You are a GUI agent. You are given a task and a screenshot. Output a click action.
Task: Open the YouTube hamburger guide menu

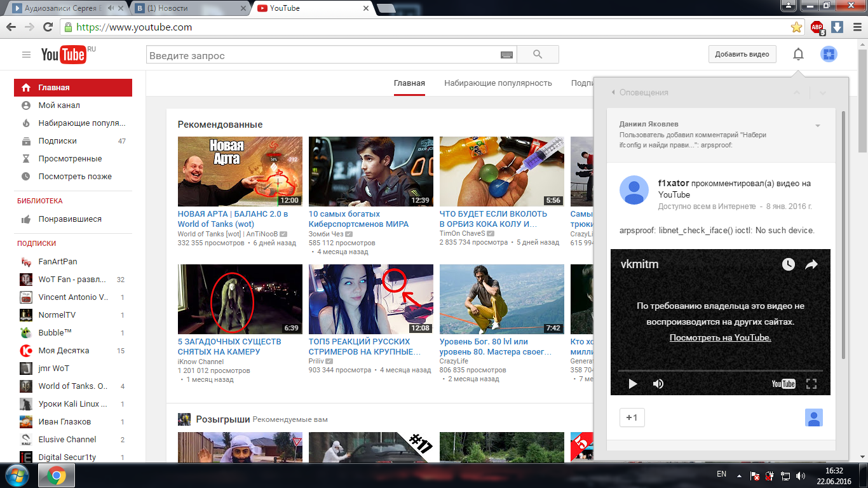point(26,55)
